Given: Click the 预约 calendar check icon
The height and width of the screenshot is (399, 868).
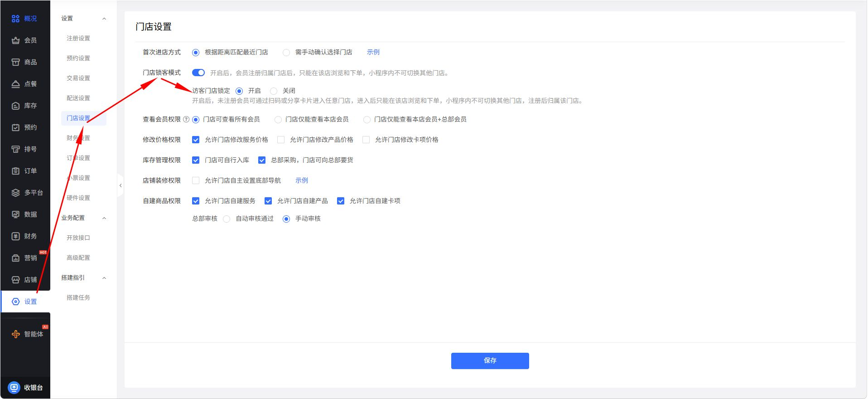Looking at the screenshot, I should point(15,127).
